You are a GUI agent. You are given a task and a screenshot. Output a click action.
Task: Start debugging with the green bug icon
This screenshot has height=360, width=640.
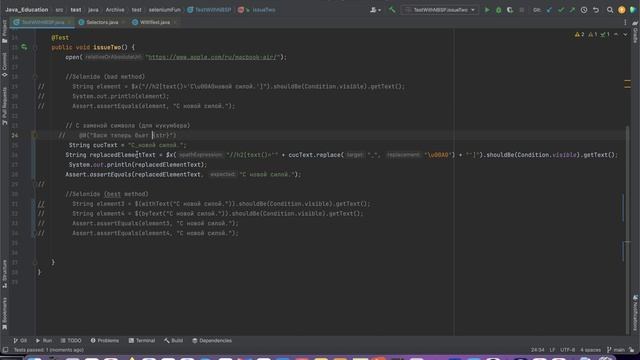(x=498, y=10)
